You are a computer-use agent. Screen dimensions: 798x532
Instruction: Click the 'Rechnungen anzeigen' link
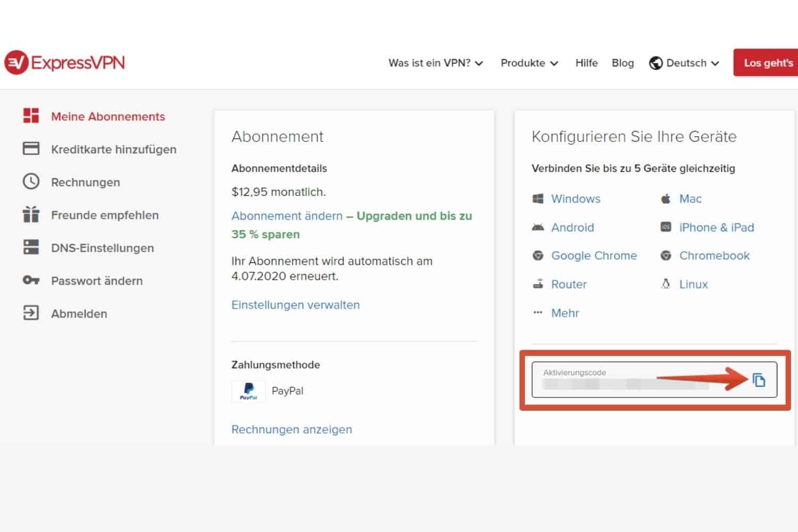292,429
